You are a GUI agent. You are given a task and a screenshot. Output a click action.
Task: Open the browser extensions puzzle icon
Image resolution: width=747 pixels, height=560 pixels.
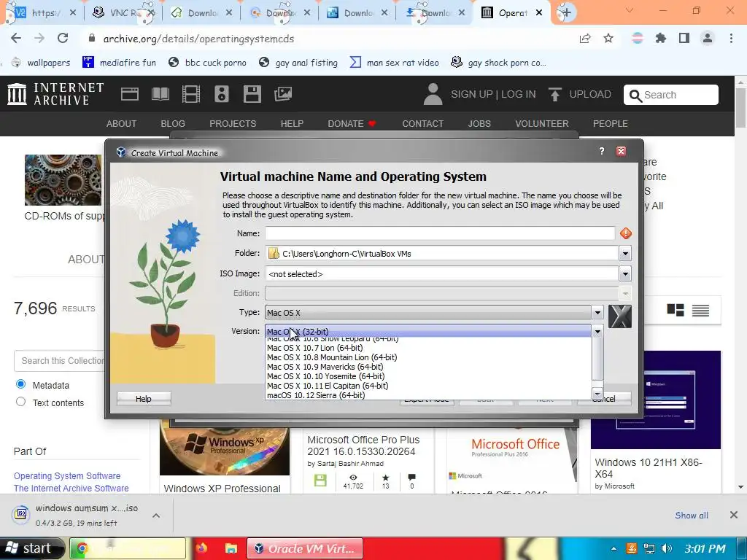tap(661, 39)
